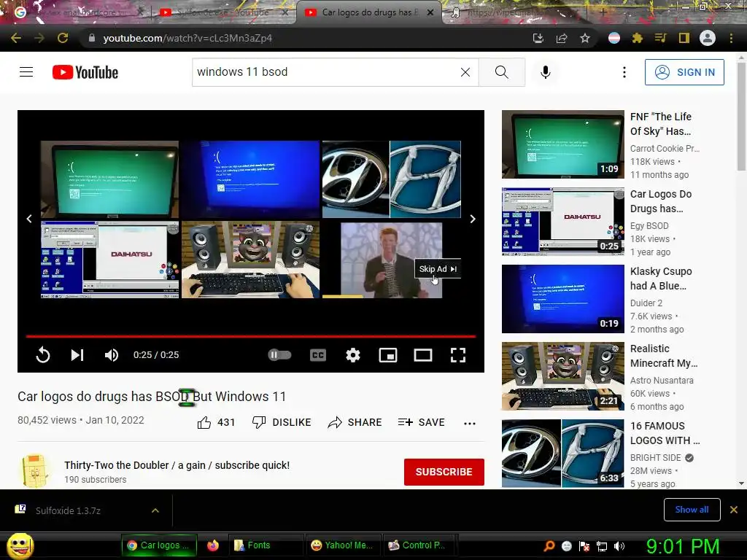Click tray volume speaker icon
This screenshot has height=560, width=747.
(x=619, y=546)
